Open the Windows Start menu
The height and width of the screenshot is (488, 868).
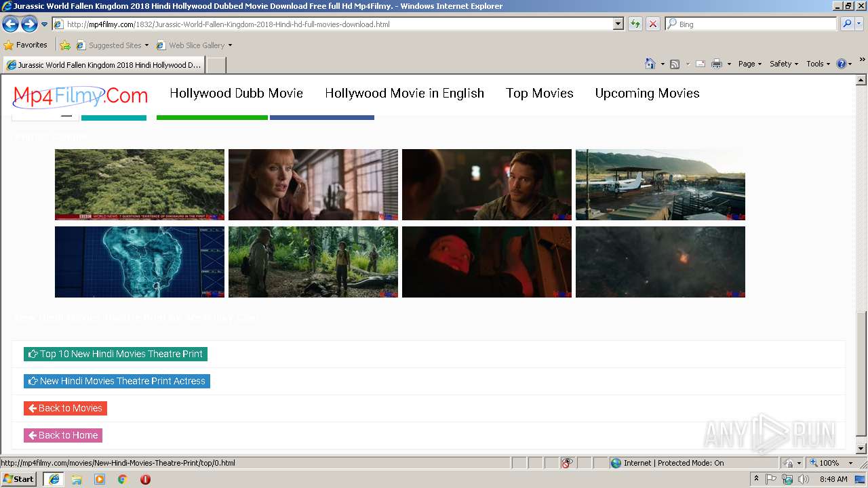click(19, 479)
